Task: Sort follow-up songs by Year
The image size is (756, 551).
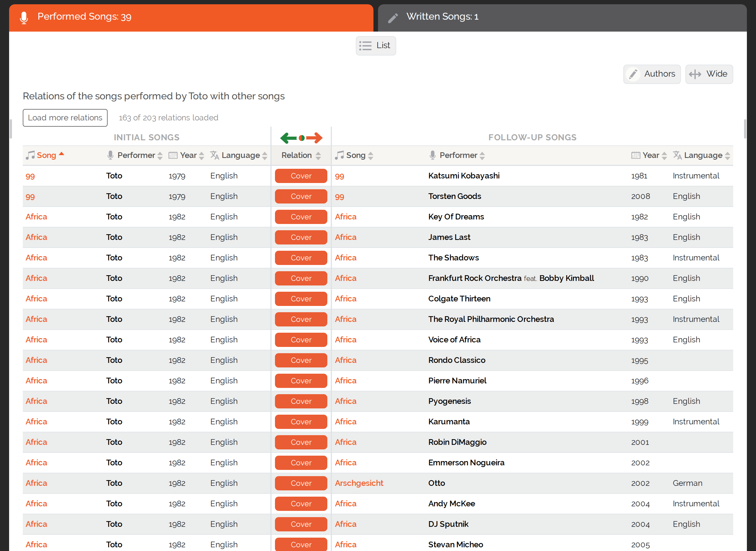Action: 655,155
